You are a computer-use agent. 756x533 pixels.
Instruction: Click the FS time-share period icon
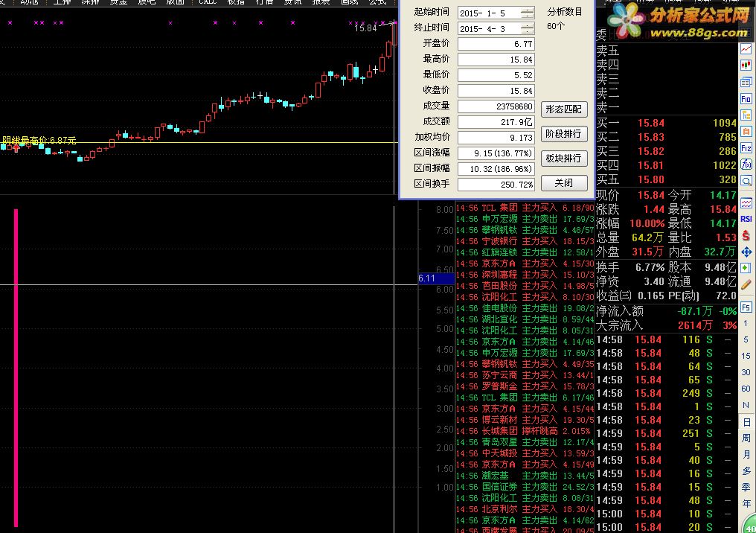pyautogui.click(x=746, y=307)
